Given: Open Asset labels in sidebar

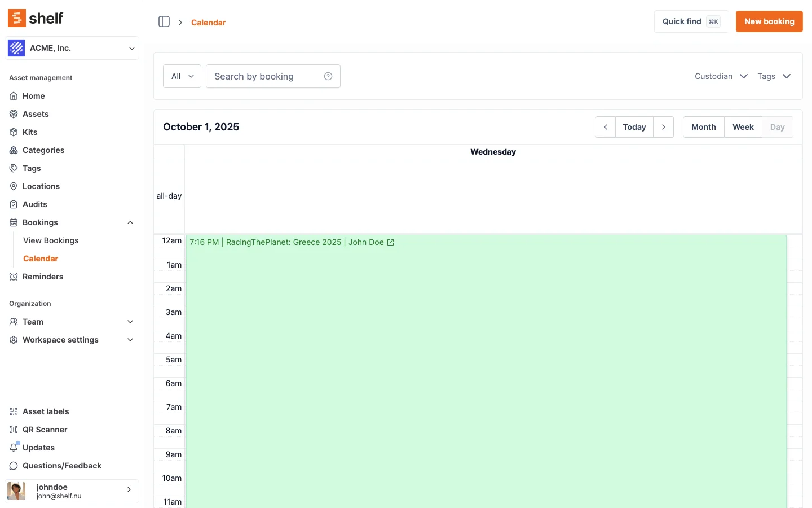Looking at the screenshot, I should (46, 411).
